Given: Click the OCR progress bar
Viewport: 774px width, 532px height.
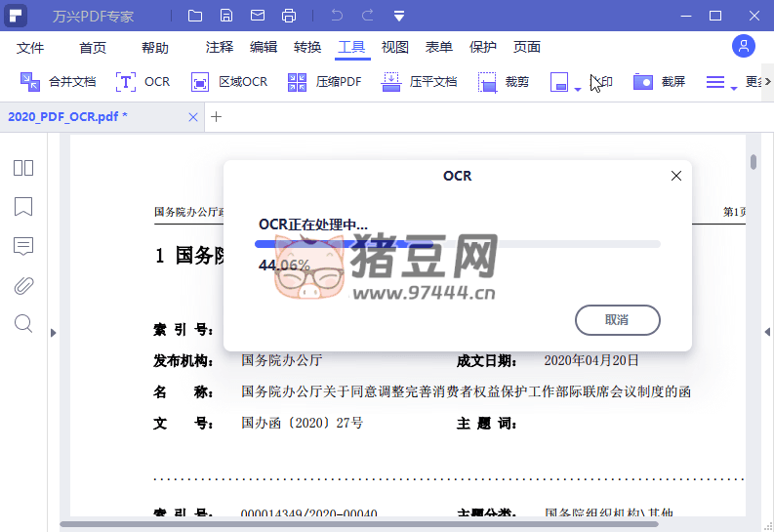Looking at the screenshot, I should [x=457, y=244].
